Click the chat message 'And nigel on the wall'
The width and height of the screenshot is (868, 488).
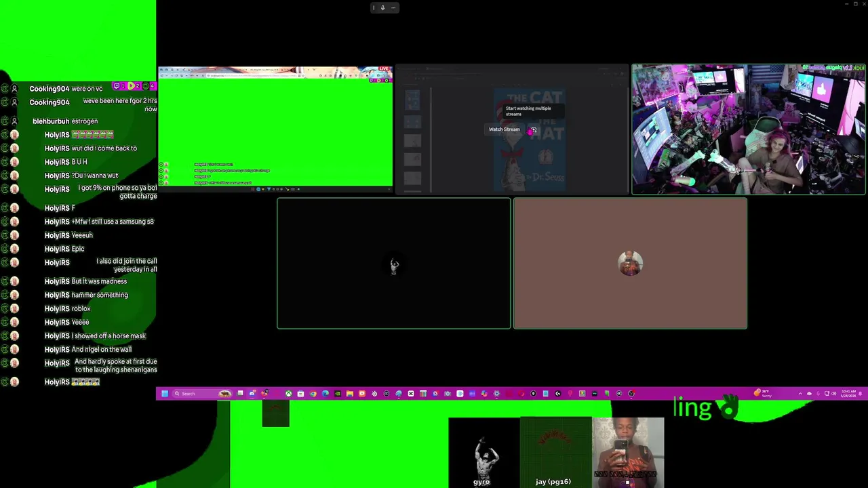coord(102,349)
